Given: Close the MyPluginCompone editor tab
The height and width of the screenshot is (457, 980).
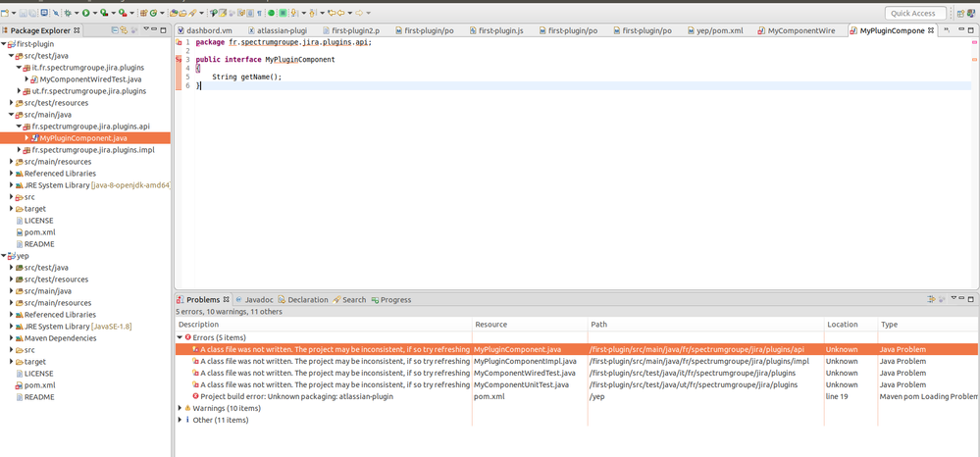Looking at the screenshot, I should 931,30.
